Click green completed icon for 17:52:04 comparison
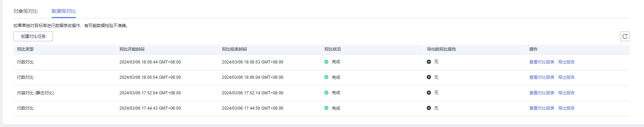This screenshot has width=644, height=127. pyautogui.click(x=326, y=93)
